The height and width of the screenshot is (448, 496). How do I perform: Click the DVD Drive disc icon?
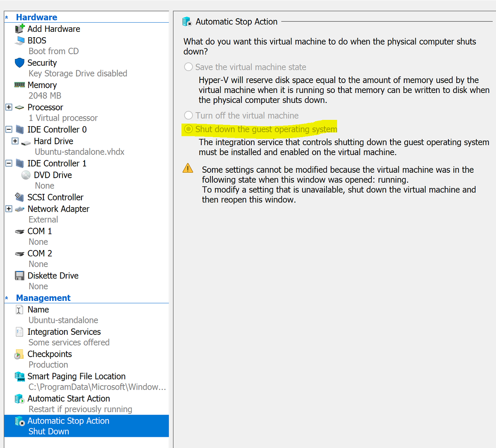(x=26, y=175)
